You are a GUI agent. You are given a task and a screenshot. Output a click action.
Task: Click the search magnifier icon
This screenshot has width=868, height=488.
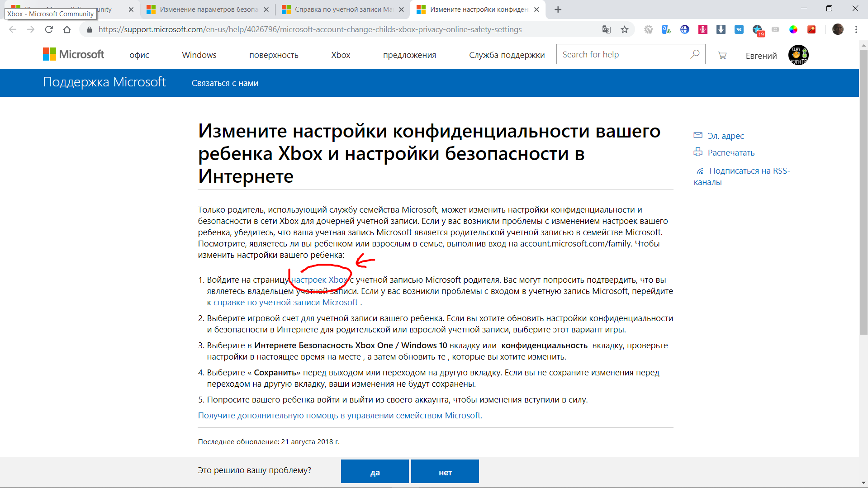coord(695,54)
